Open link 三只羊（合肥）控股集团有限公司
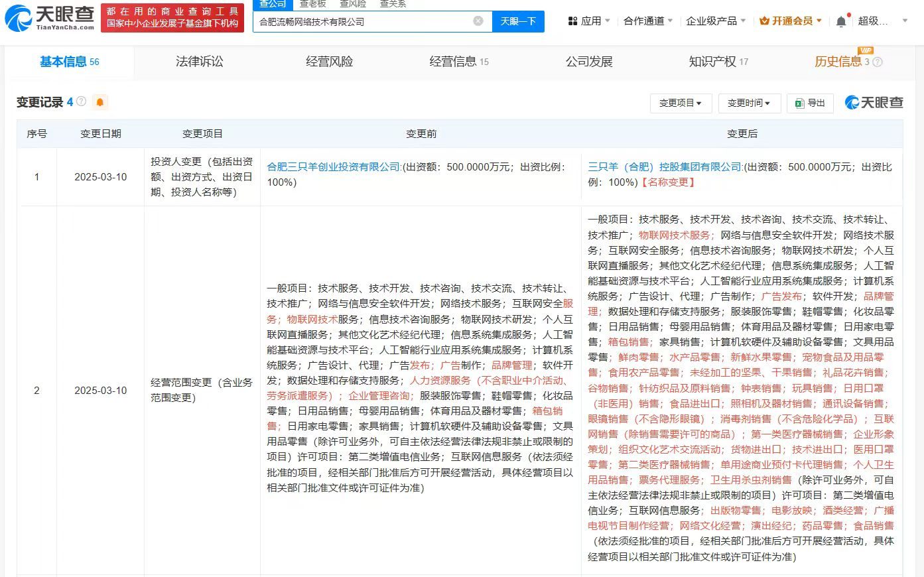Viewport: 924px width, 577px height. (664, 166)
